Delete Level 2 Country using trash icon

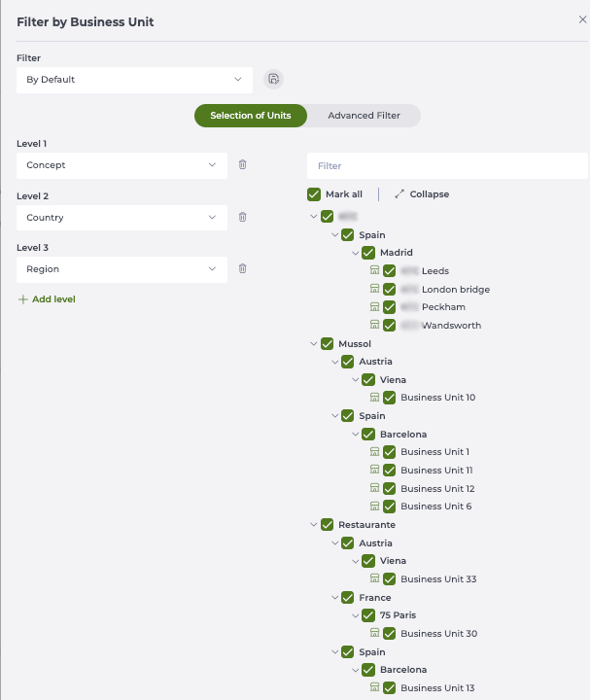pyautogui.click(x=243, y=218)
